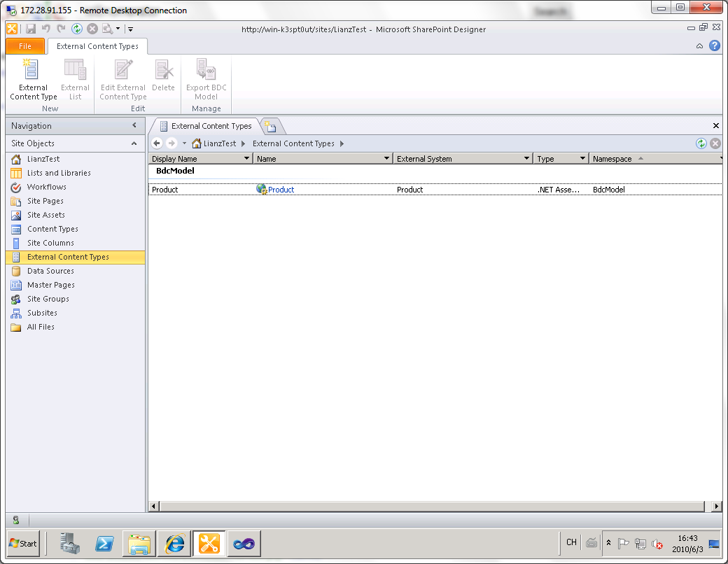728x564 pixels.
Task: Open the Product external content type link
Action: 281,190
